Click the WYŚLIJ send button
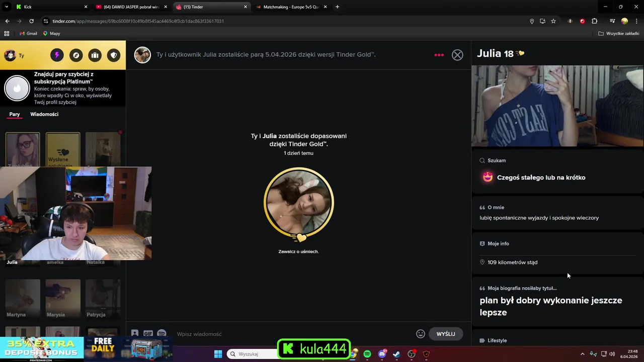This screenshot has height=362, width=644. (x=446, y=334)
